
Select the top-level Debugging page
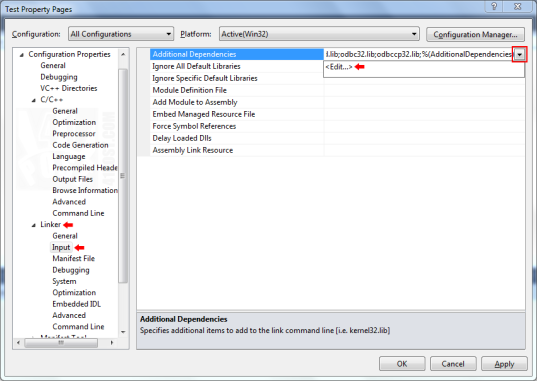59,77
